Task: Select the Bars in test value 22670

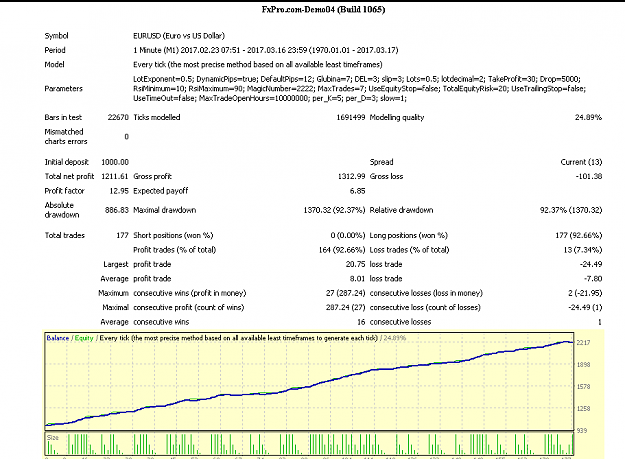Action: 118,118
